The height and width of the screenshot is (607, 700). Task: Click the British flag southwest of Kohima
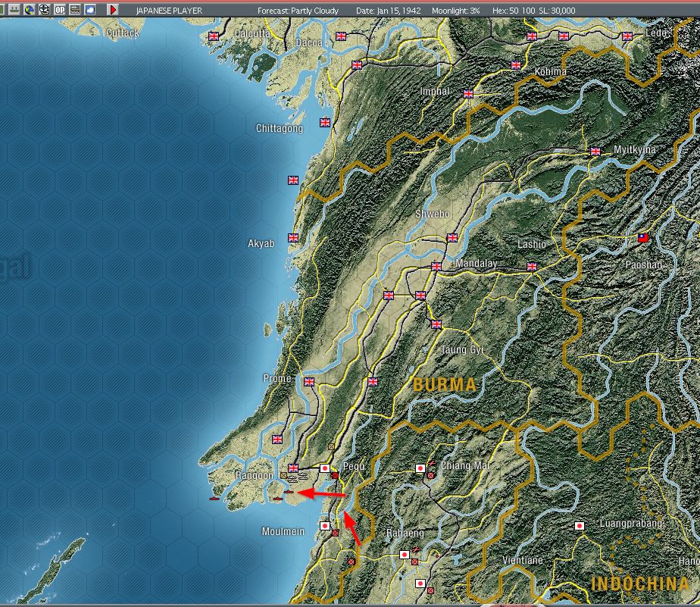coord(468,94)
